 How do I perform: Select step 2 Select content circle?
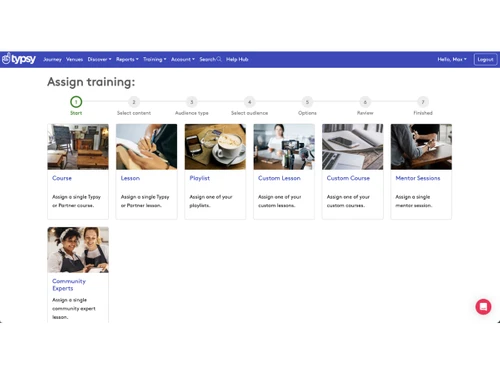[134, 102]
